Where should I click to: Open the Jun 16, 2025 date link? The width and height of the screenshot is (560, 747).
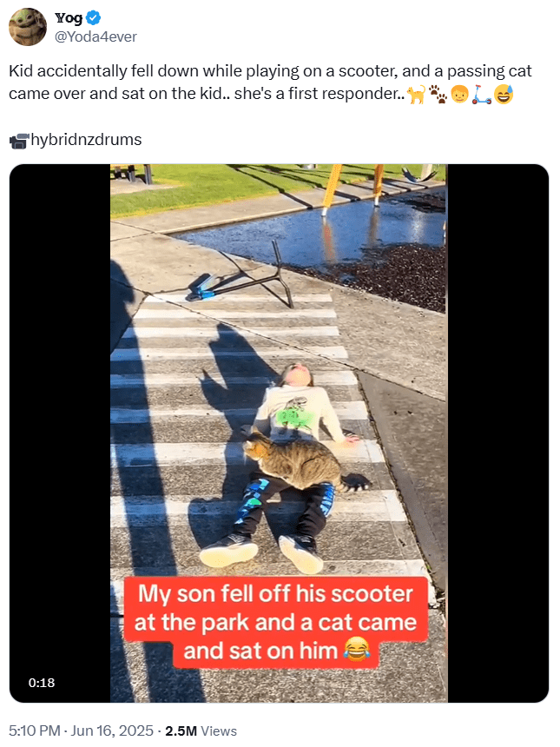tap(112, 730)
